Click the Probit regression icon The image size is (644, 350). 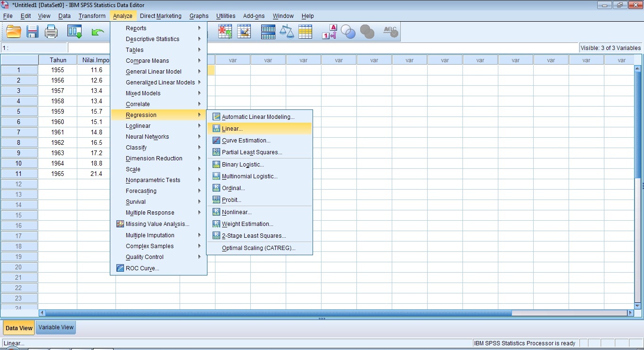(216, 200)
